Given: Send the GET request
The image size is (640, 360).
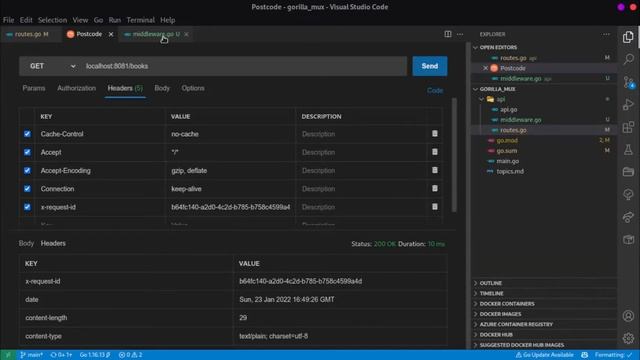Looking at the screenshot, I should [x=429, y=66].
